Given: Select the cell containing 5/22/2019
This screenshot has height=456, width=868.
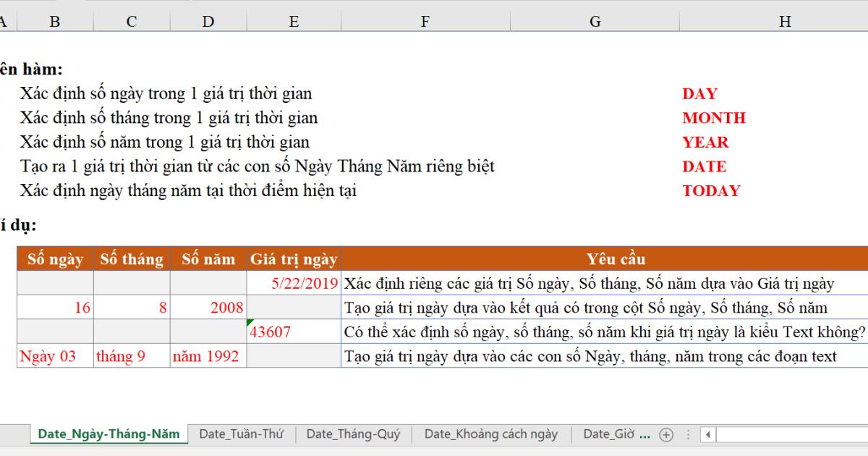Looking at the screenshot, I should 294,283.
